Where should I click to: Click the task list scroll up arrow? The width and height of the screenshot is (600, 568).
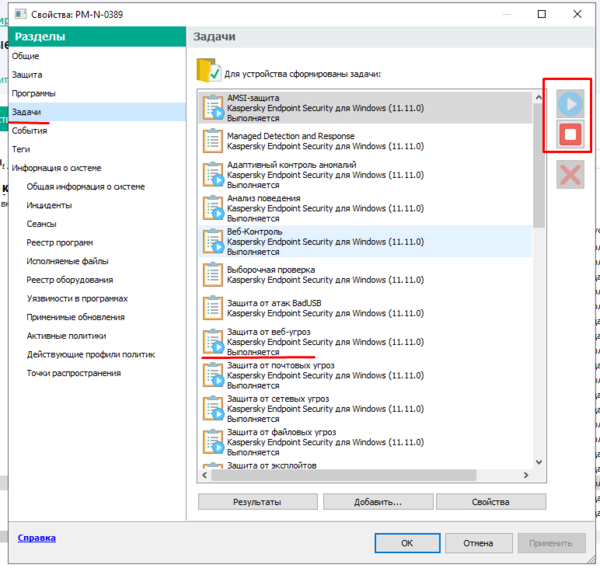click(x=539, y=98)
